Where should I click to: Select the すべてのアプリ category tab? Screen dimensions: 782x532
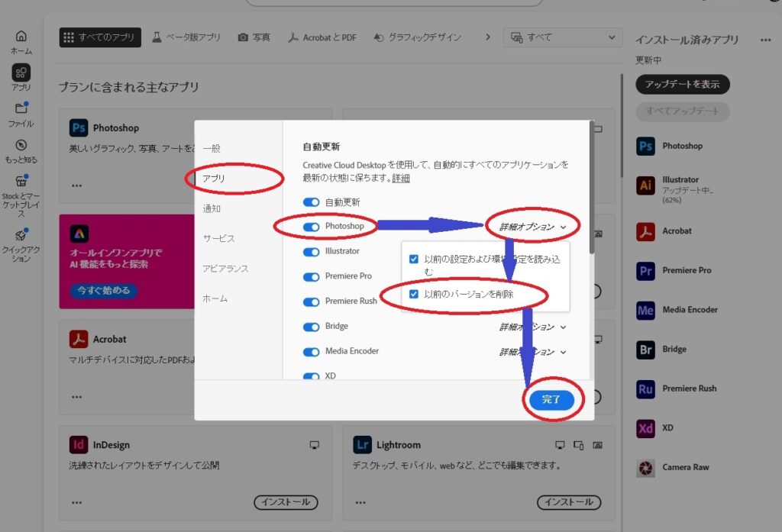100,37
